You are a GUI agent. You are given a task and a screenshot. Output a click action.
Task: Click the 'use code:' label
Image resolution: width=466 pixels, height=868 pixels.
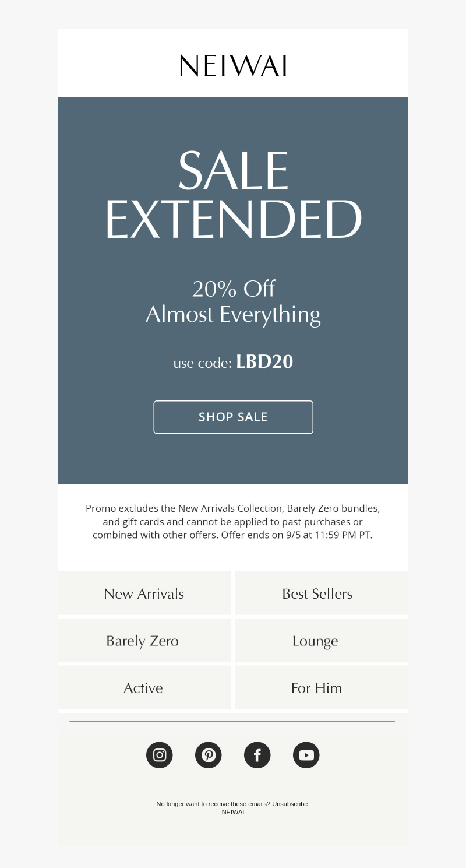(x=203, y=363)
